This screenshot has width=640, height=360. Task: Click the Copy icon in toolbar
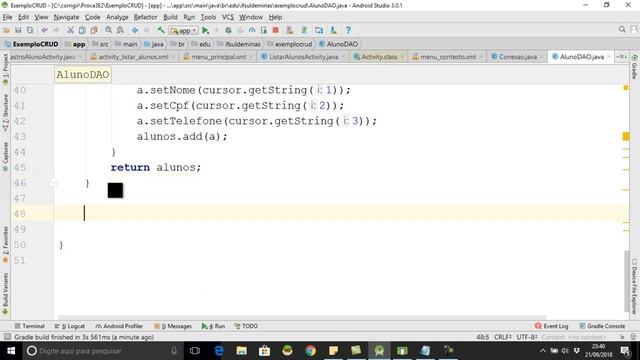pos(82,30)
